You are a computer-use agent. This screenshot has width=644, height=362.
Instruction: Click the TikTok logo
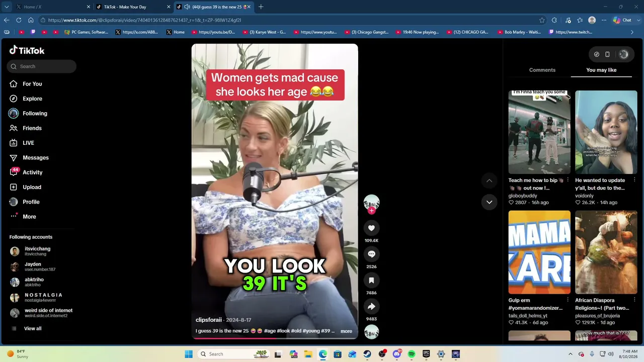point(27,50)
